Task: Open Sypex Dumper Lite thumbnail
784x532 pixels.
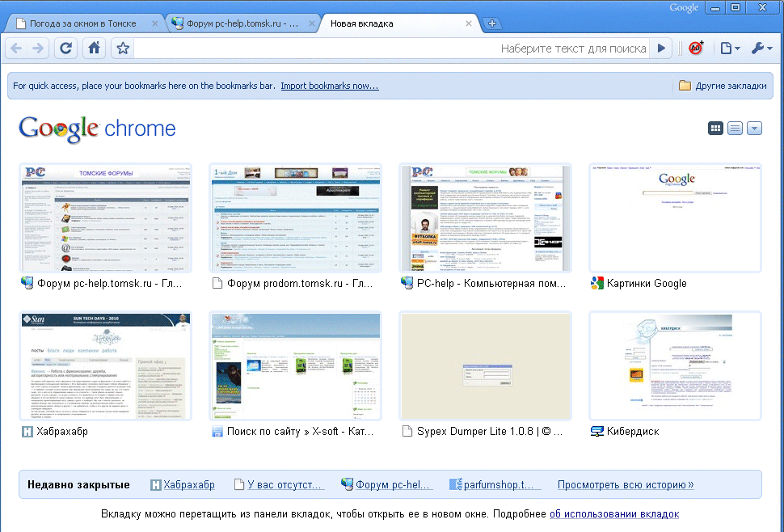Action: pyautogui.click(x=486, y=366)
